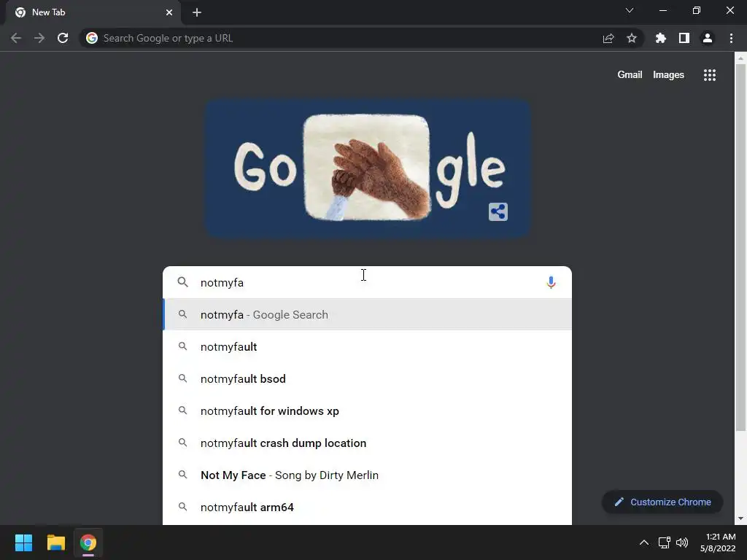Open the clock showing 1:21 AM
The width and height of the screenshot is (747, 560).
click(x=718, y=542)
